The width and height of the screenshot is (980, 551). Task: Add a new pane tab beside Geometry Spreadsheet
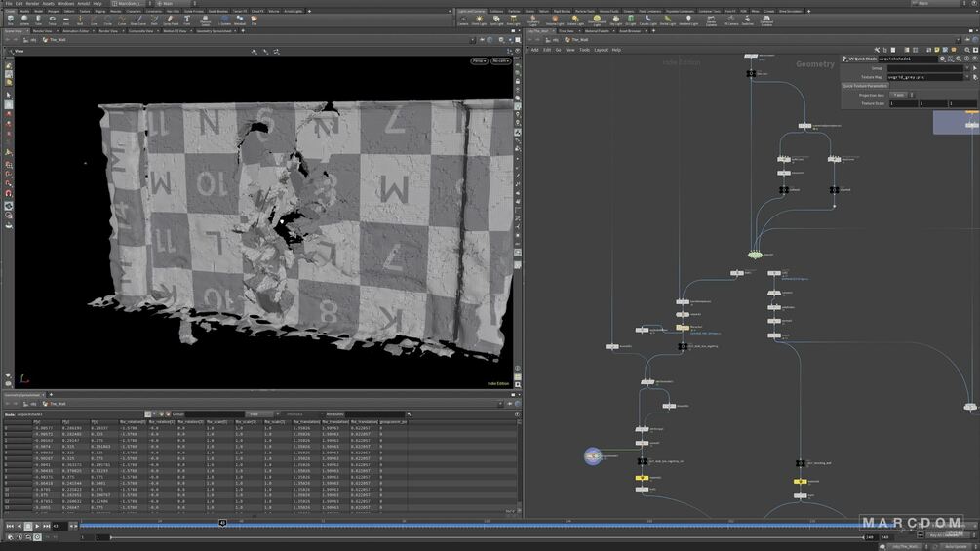coord(51,395)
